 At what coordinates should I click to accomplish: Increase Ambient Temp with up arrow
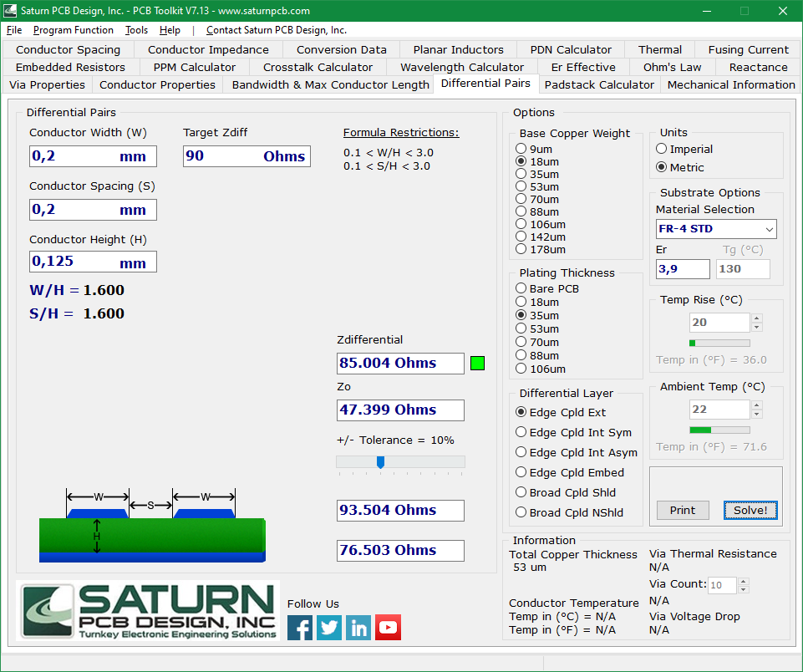coord(757,405)
